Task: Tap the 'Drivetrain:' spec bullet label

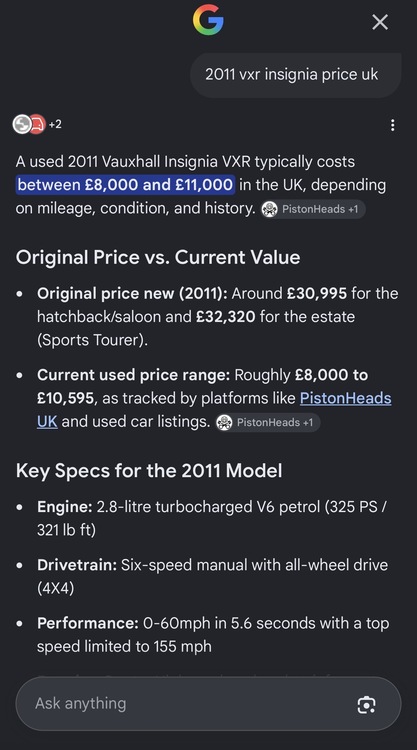Action: tap(77, 565)
